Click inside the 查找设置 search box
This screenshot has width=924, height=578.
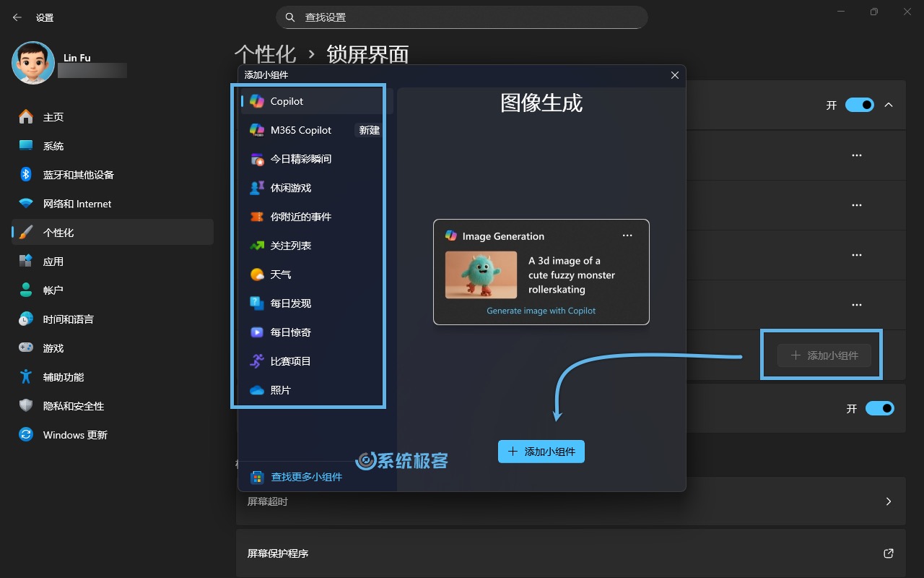coord(462,17)
